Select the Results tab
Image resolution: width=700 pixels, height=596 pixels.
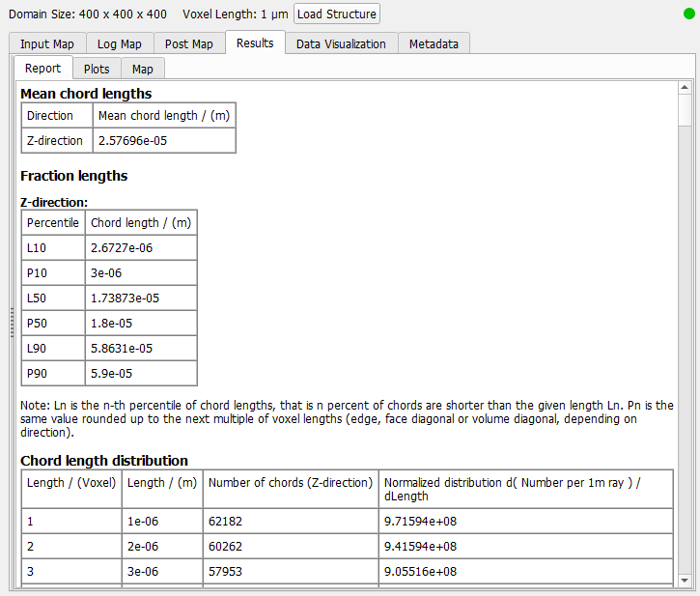point(255,43)
